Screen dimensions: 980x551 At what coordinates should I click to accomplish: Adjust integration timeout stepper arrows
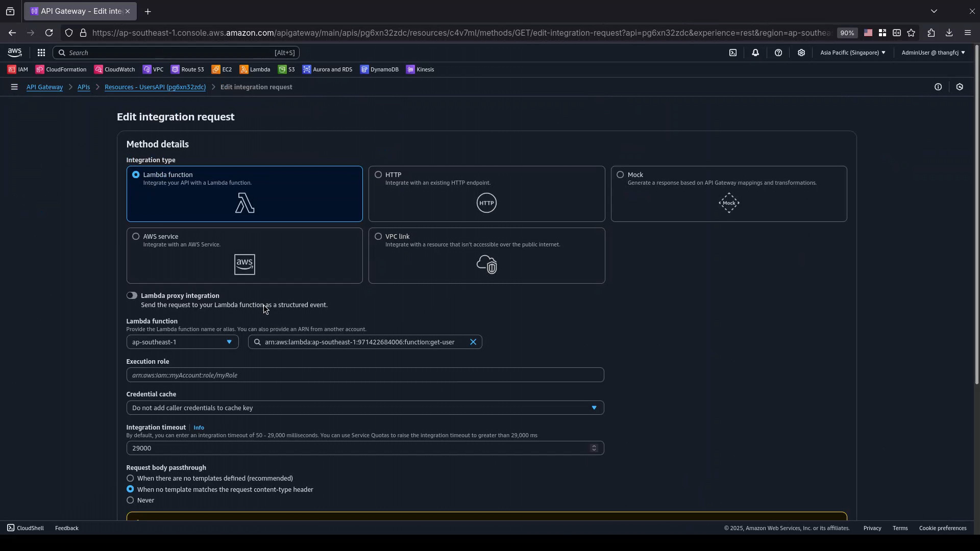pyautogui.click(x=594, y=448)
